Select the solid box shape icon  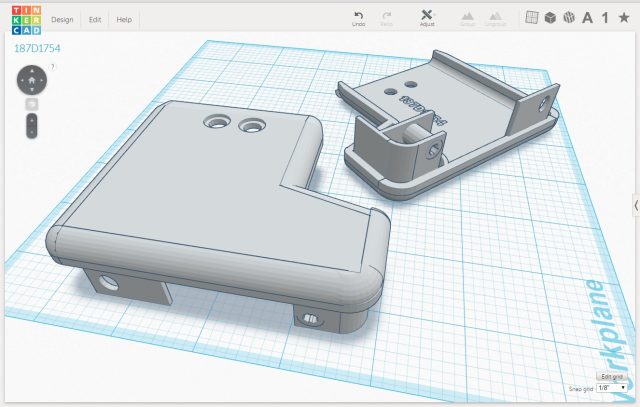click(550, 18)
